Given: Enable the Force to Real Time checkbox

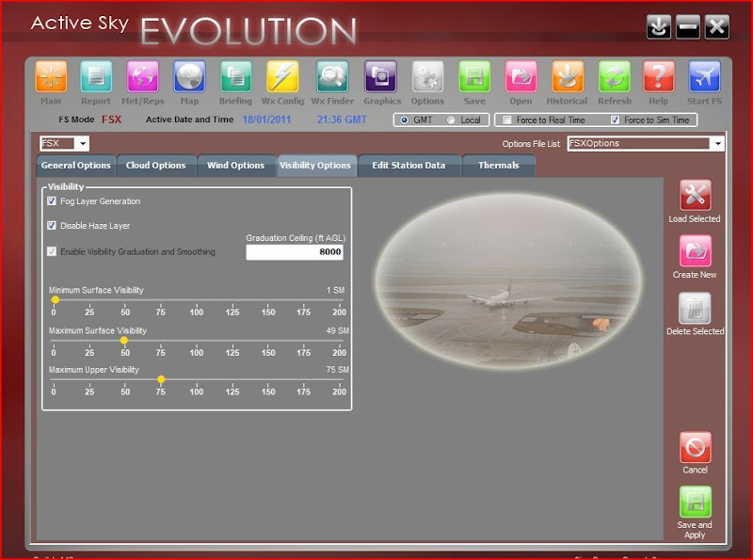Looking at the screenshot, I should (507, 120).
